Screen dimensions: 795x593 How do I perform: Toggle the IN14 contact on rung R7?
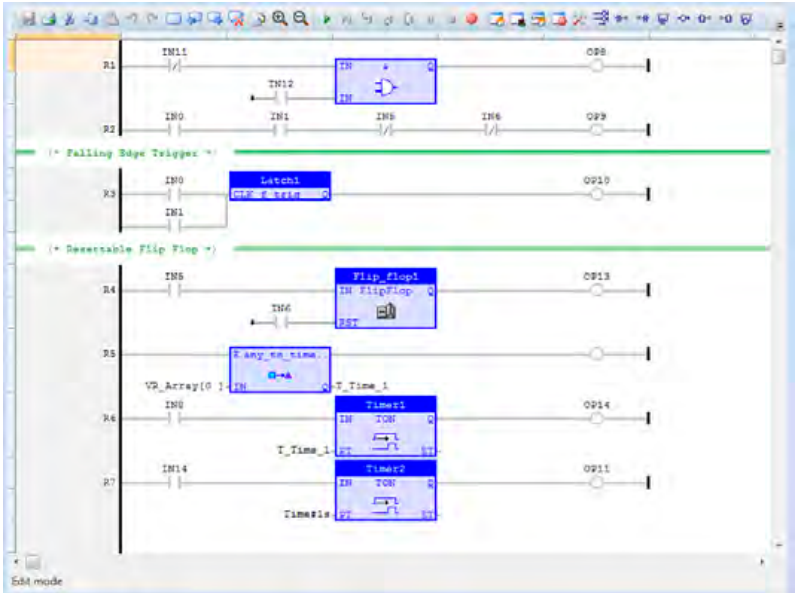click(x=174, y=483)
